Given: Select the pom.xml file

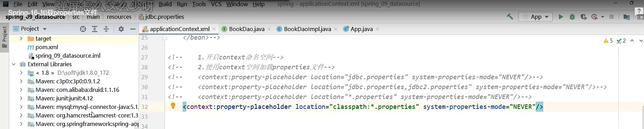Looking at the screenshot, I should point(46,47).
